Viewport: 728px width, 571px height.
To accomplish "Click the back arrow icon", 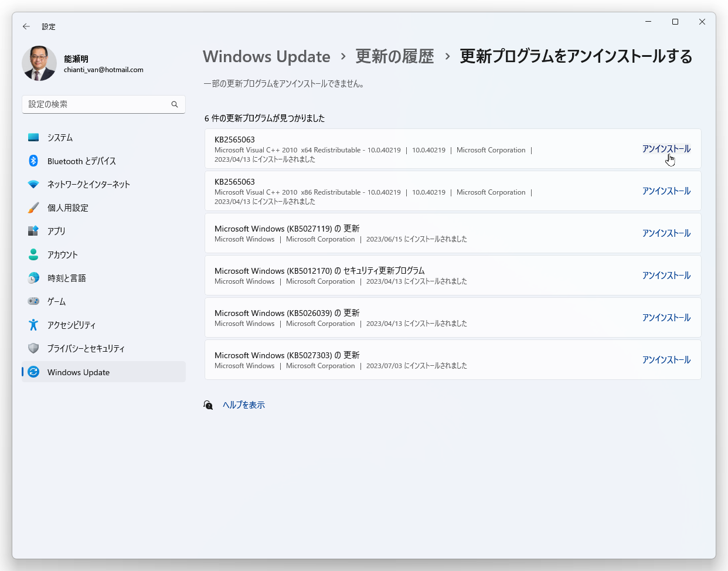I will 26,26.
